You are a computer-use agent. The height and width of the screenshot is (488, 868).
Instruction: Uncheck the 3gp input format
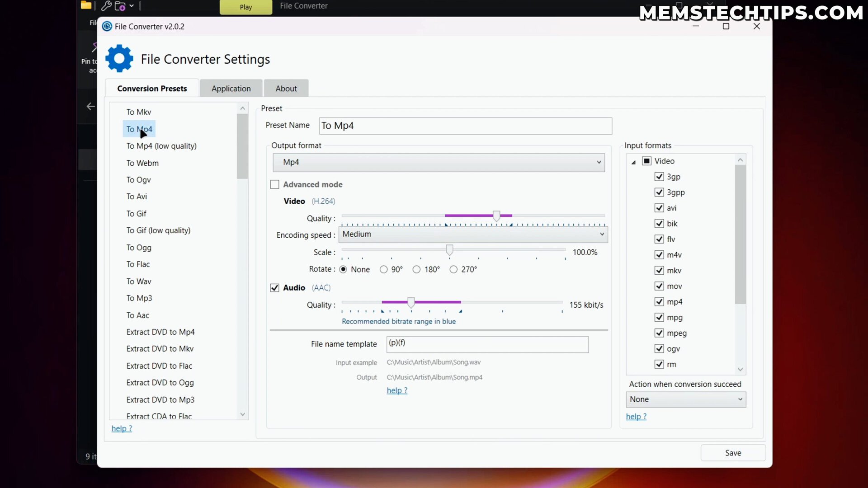click(x=659, y=177)
